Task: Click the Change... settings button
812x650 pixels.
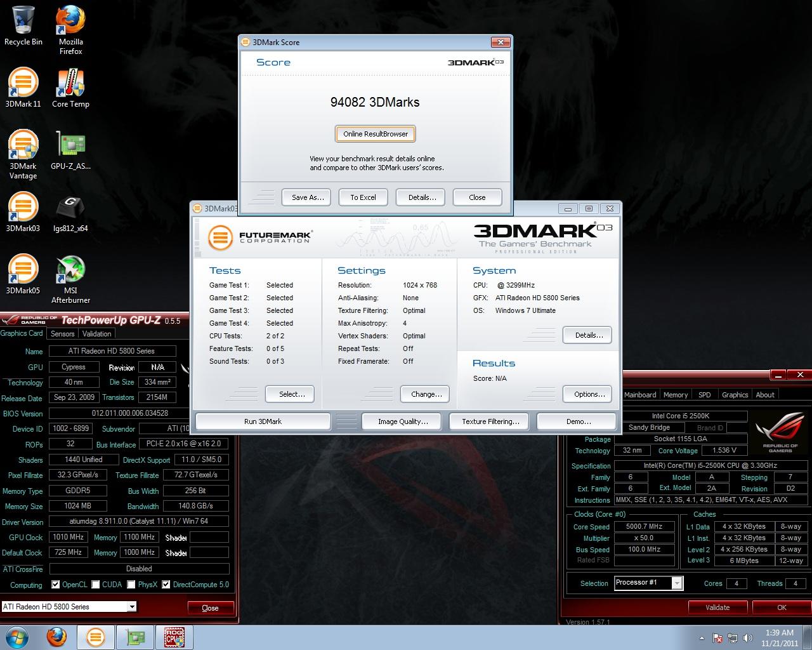Action: pyautogui.click(x=426, y=394)
